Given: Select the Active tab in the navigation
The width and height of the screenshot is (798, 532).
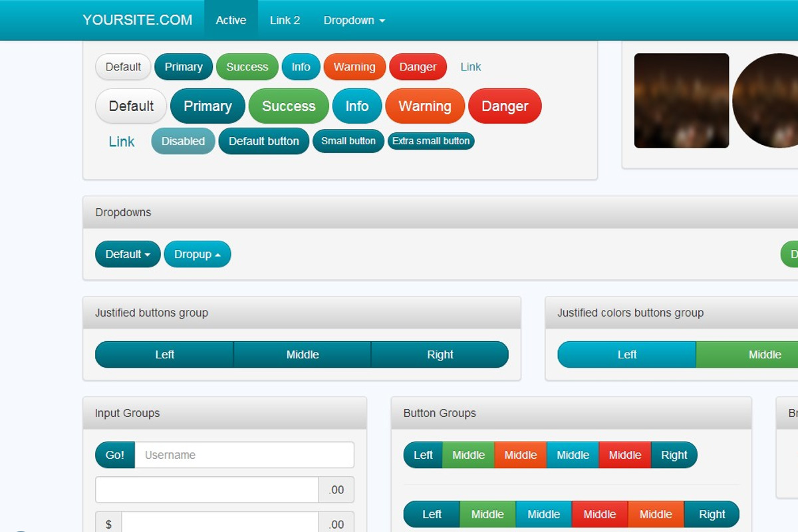Looking at the screenshot, I should coord(231,20).
